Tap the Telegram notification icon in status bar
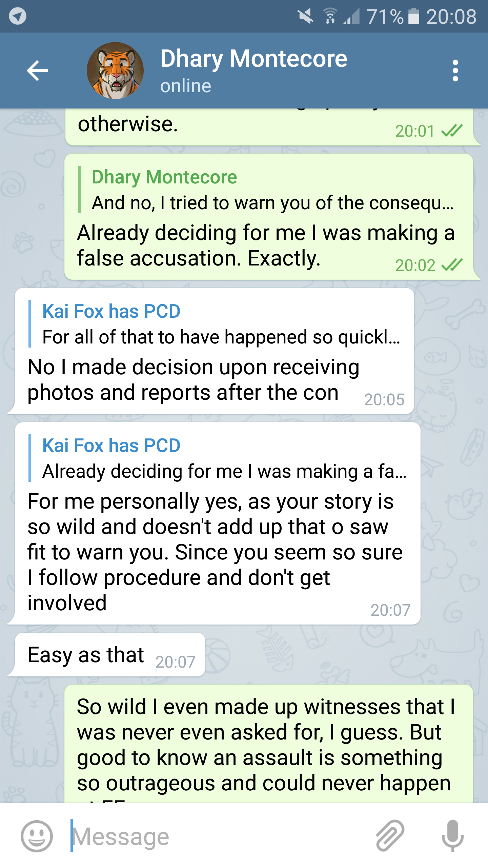Image resolution: width=488 pixels, height=868 pixels. point(18,16)
